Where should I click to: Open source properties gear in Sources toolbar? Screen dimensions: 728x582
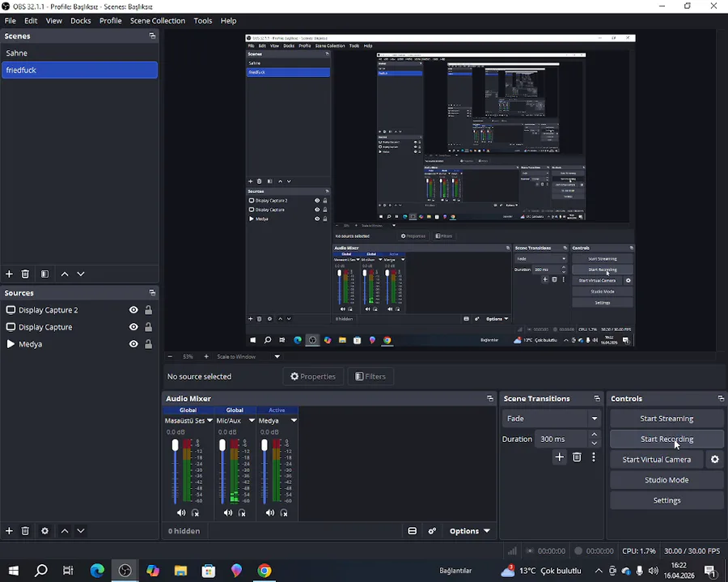(x=44, y=530)
